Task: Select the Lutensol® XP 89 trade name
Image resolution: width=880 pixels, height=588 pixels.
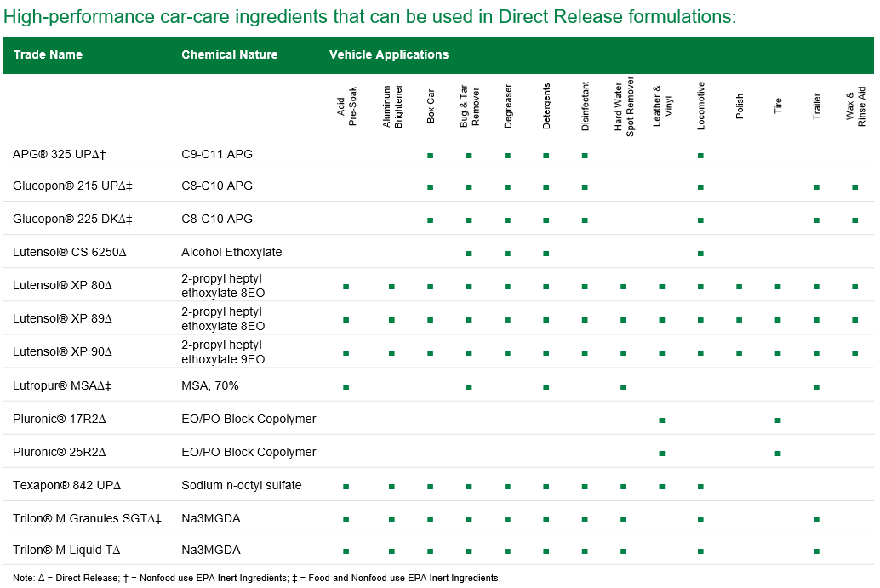Action: 62,318
